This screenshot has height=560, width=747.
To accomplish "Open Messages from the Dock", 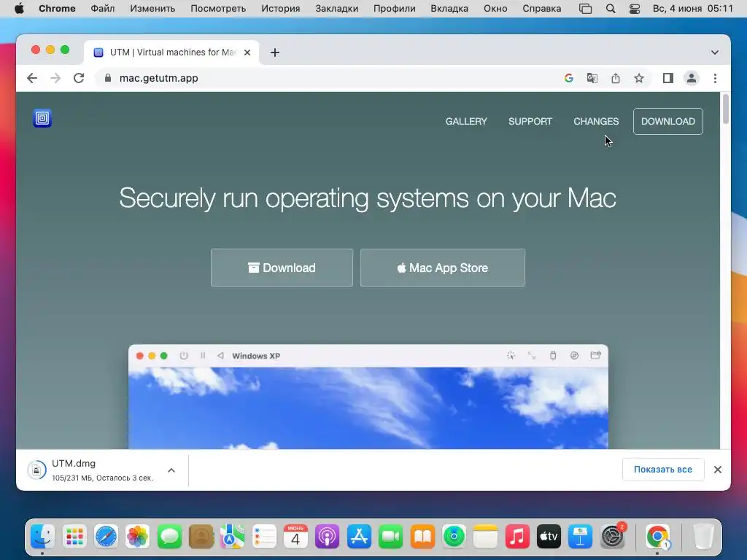I will click(x=169, y=537).
